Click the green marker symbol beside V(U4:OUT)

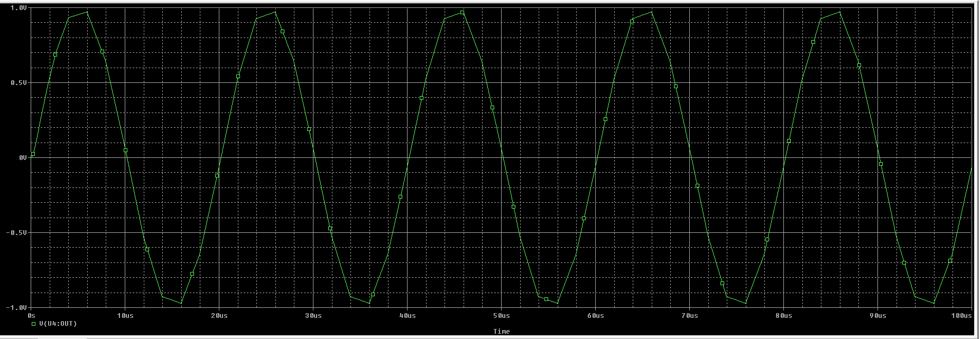pos(34,324)
